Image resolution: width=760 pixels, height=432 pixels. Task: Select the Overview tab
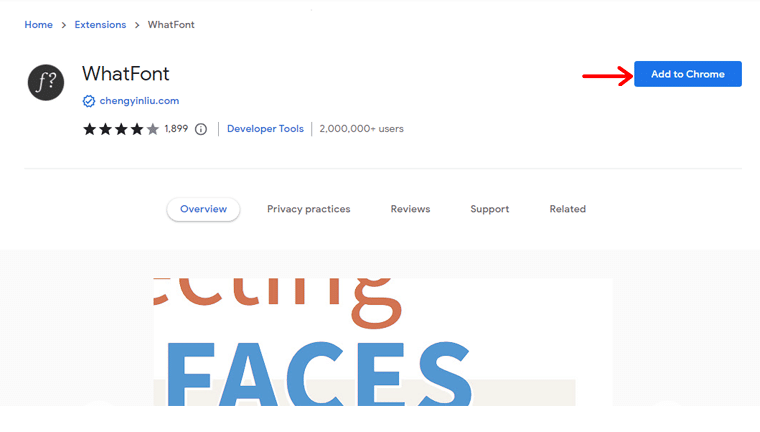pyautogui.click(x=203, y=209)
